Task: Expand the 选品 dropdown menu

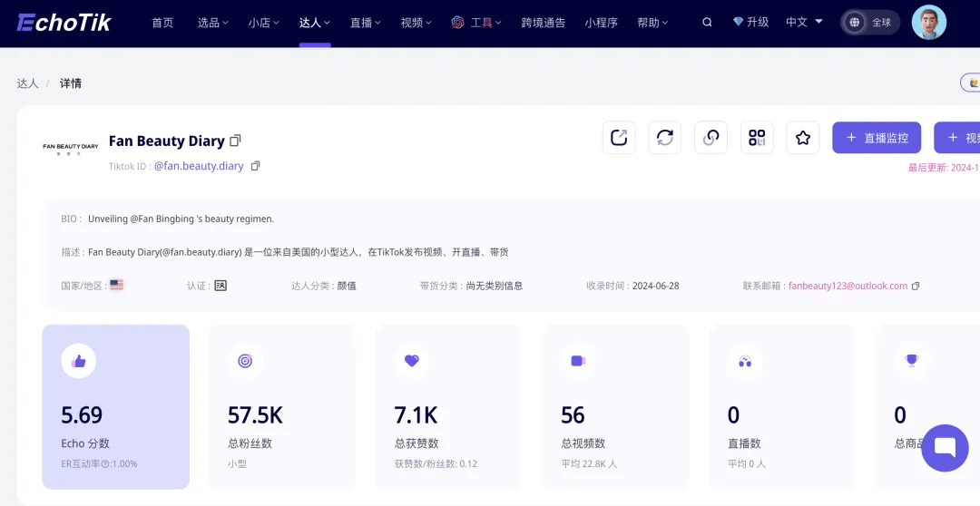Action: click(212, 23)
